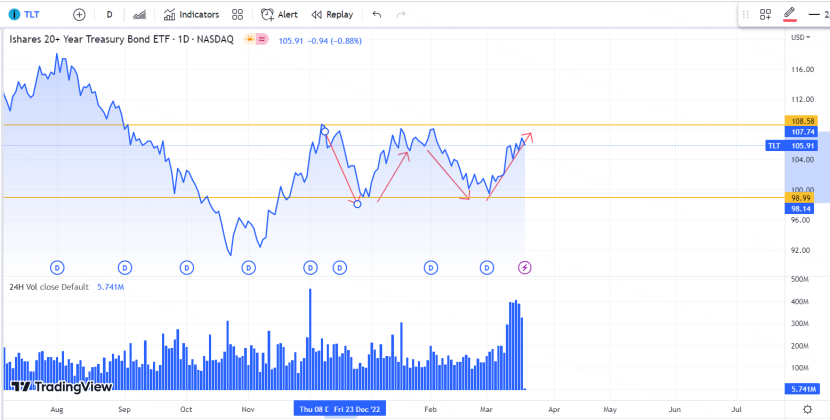
Task: Click the lightning earnings marker on timeline
Action: click(525, 267)
